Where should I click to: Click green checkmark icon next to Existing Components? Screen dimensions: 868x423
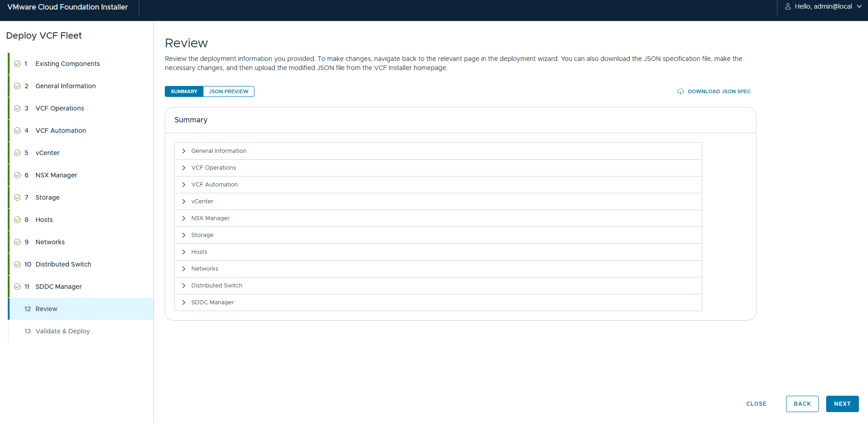click(x=17, y=64)
